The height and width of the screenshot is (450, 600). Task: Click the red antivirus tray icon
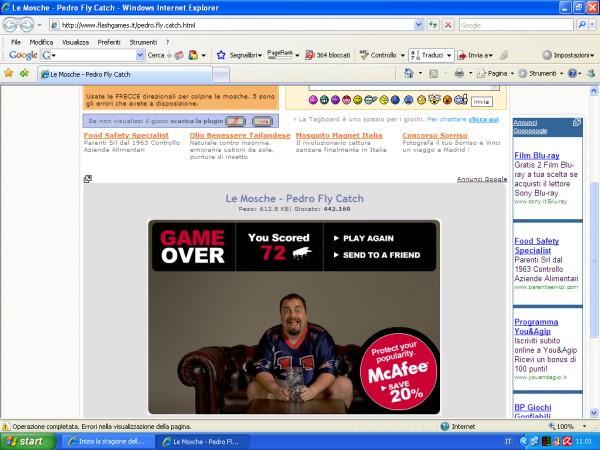point(567,442)
